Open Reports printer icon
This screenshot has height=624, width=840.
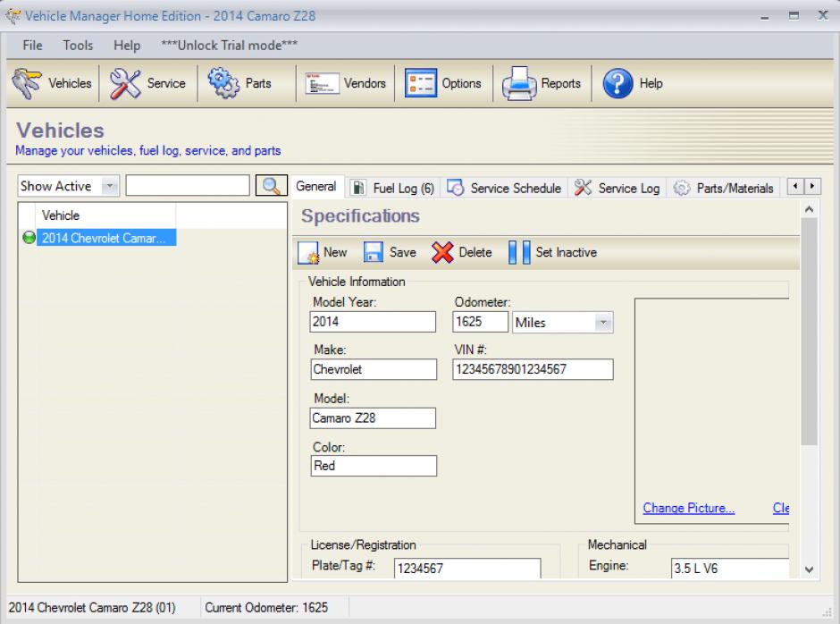point(519,84)
